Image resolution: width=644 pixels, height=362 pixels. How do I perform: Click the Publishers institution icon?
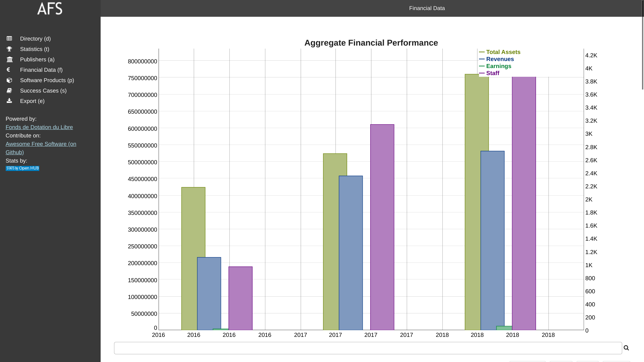tap(9, 59)
